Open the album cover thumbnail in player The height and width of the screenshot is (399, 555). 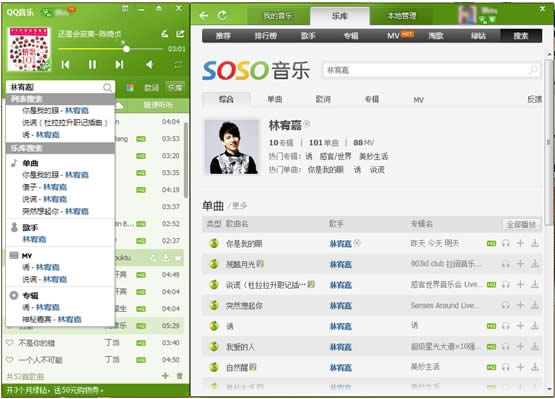click(29, 49)
